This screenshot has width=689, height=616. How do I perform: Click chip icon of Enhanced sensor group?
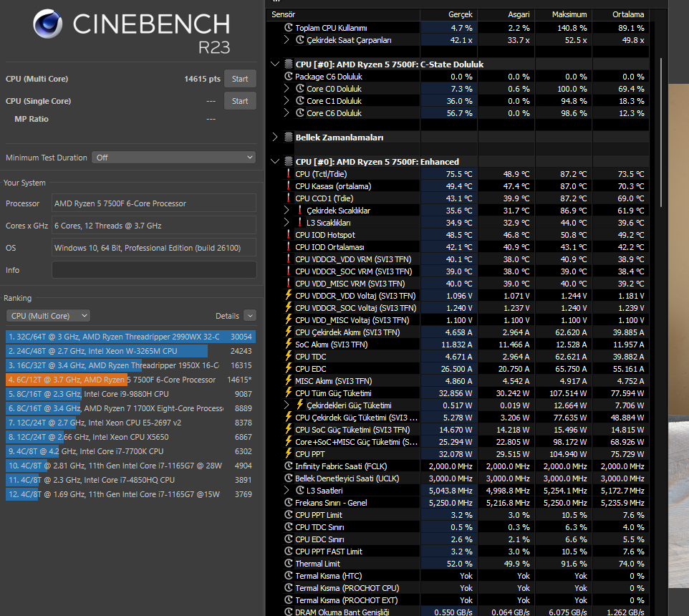tap(289, 162)
